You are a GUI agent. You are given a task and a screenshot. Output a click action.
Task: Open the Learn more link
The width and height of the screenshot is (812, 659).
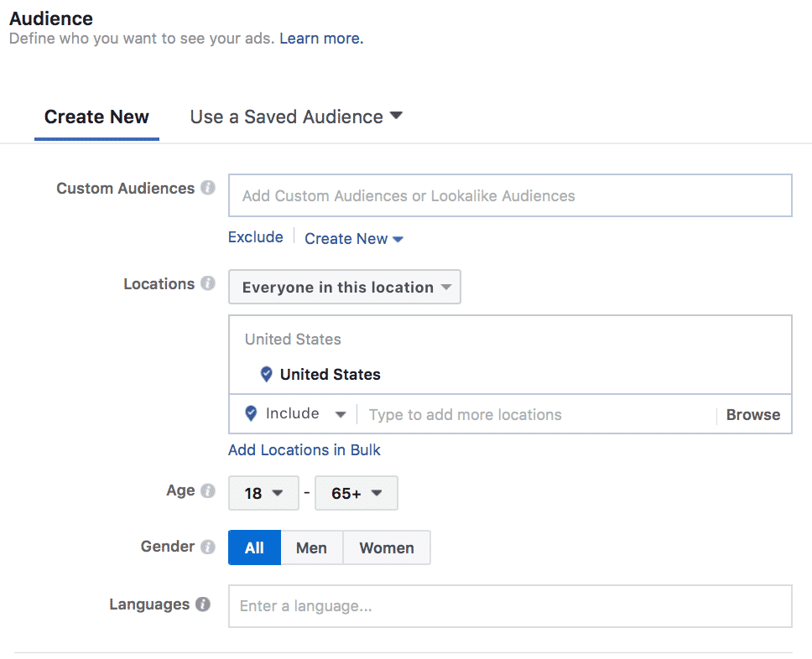point(321,39)
